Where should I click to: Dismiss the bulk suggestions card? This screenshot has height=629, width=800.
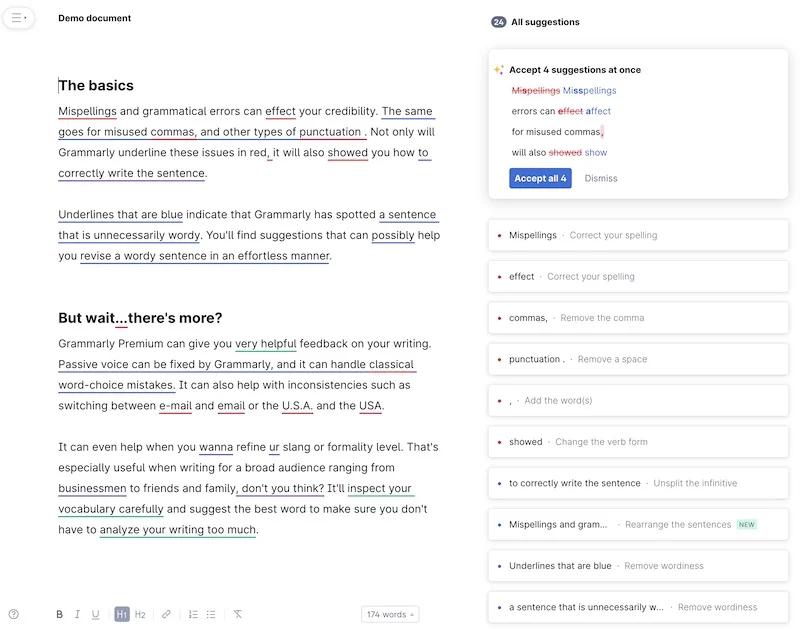pyautogui.click(x=601, y=178)
